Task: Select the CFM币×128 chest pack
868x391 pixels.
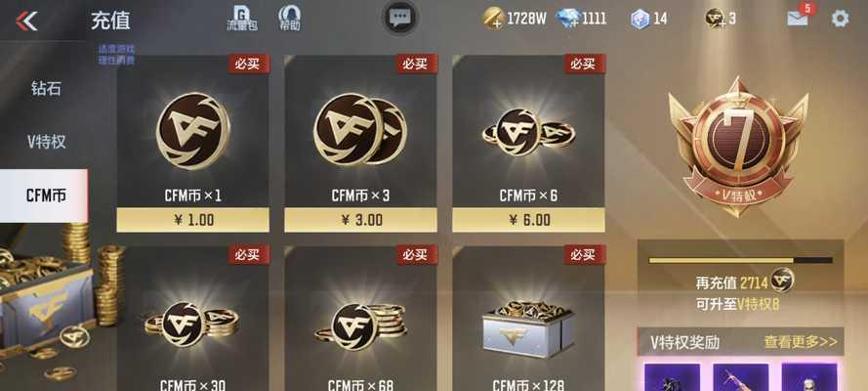Action: coord(528,319)
